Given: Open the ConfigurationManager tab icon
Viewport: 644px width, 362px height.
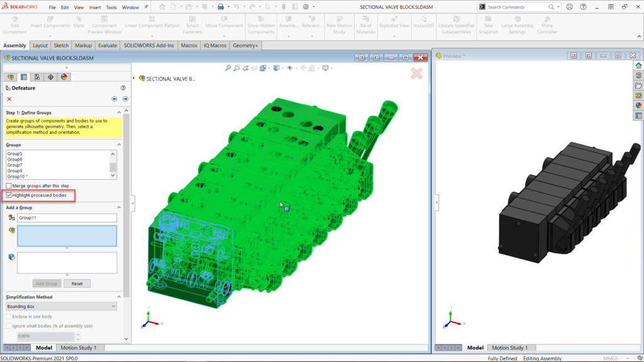Looking at the screenshot, I should (37, 77).
